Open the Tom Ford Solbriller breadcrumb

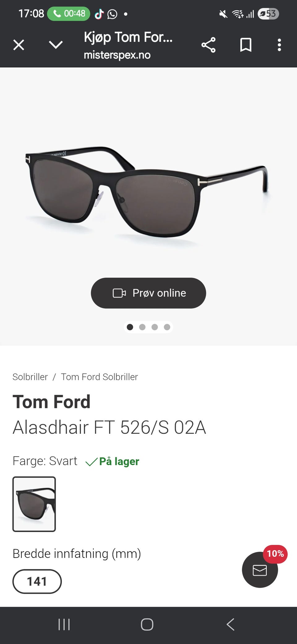pyautogui.click(x=99, y=377)
